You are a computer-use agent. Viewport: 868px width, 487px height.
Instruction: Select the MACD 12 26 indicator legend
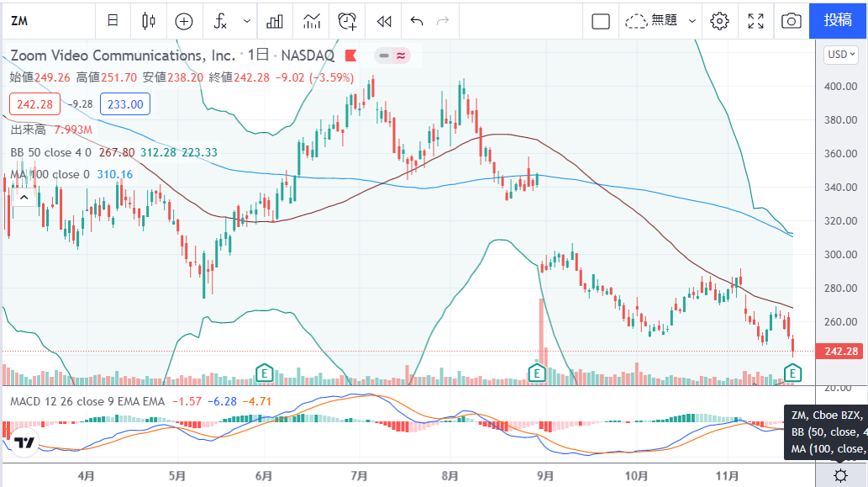coord(87,401)
